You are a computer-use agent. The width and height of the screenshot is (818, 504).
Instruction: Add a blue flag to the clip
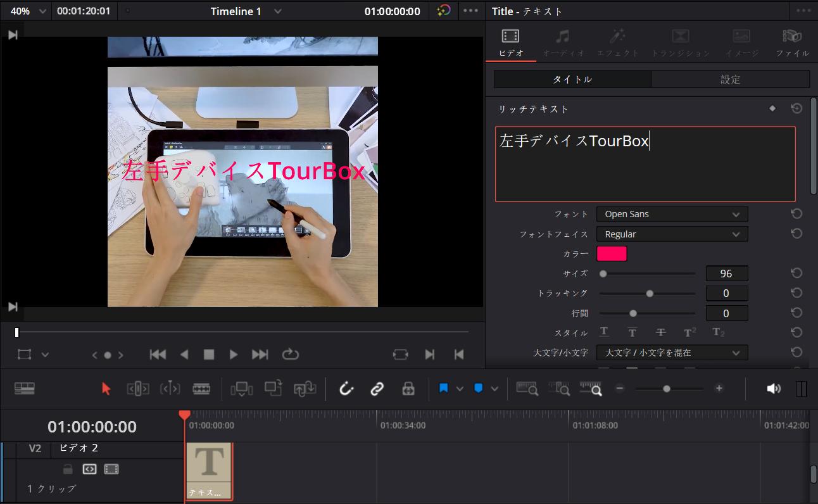coord(443,389)
